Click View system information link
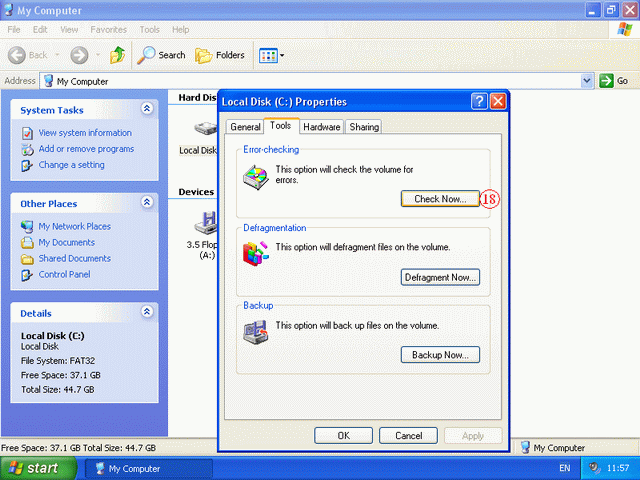This screenshot has height=480, width=640. click(x=85, y=133)
